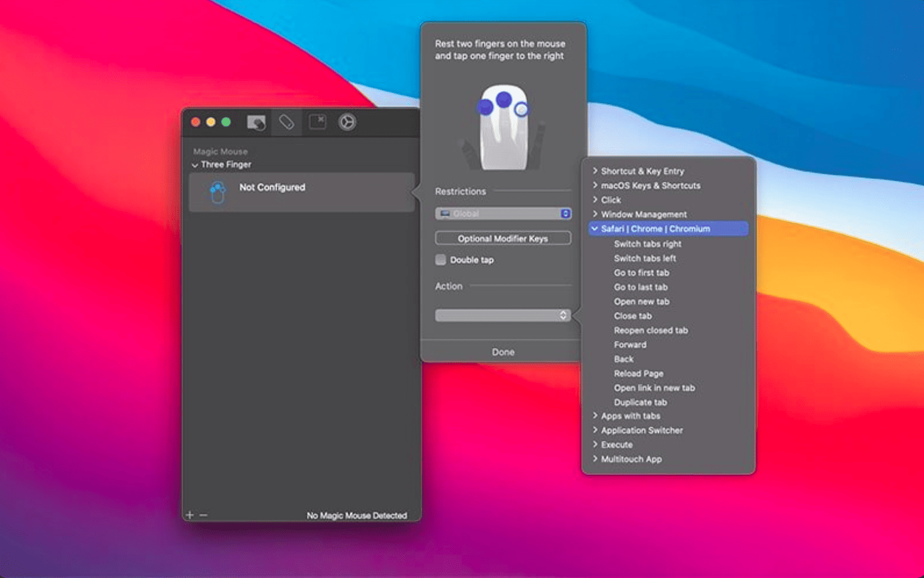This screenshot has height=578, width=924.
Task: Click the Done button
Action: click(x=503, y=352)
